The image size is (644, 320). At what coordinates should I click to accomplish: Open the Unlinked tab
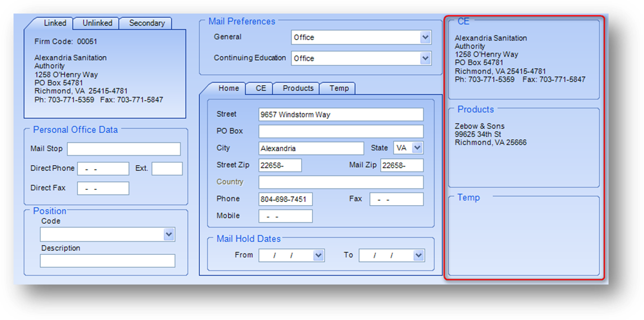click(97, 23)
